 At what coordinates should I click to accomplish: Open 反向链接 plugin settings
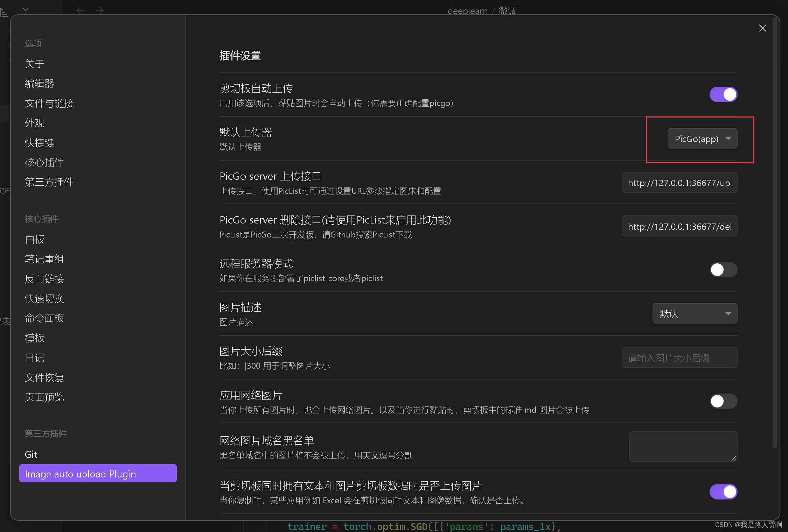[x=44, y=279]
